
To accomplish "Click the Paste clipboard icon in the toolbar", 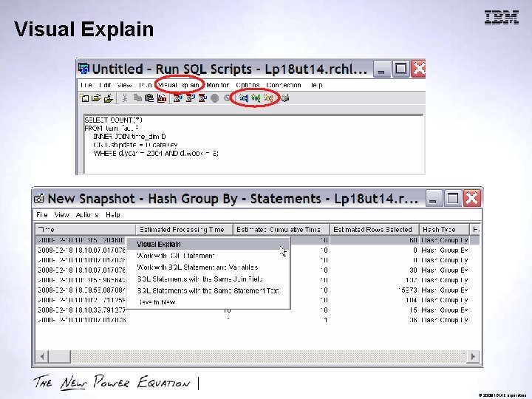I will [x=149, y=98].
